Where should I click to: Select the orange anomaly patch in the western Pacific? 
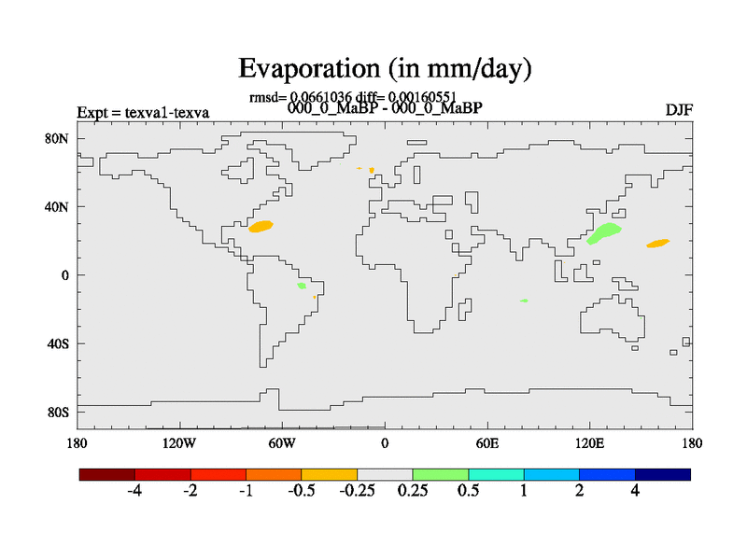658,243
